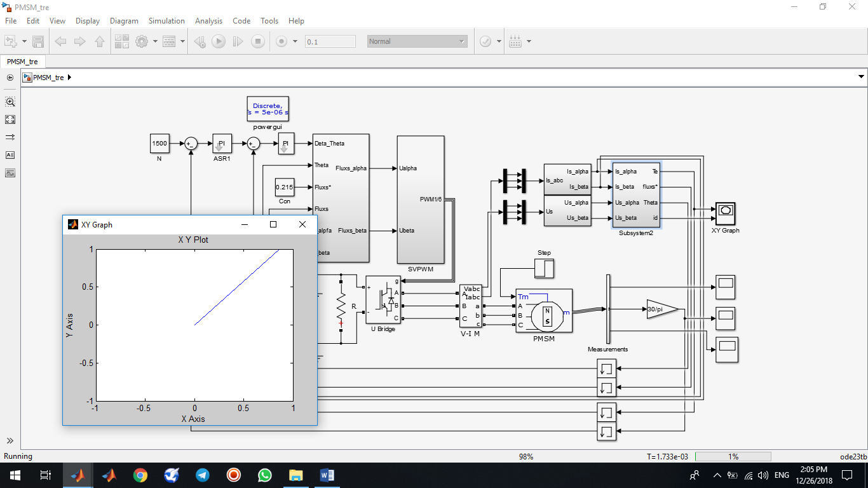Open the Normal simulation mode dropdown

[417, 41]
